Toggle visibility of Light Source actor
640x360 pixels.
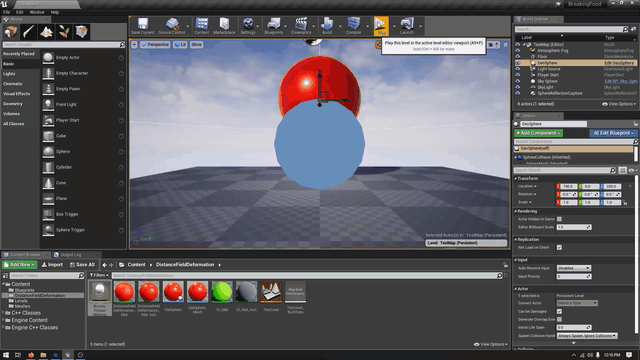[x=518, y=69]
